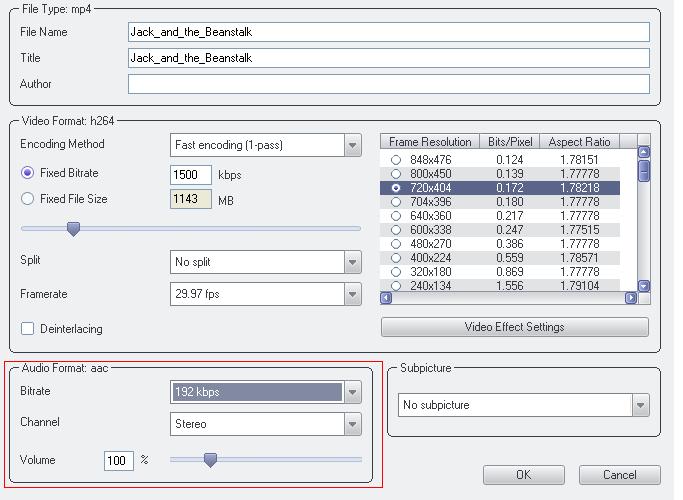Click the Aspect Ratio column header
The image size is (683, 500).
[x=581, y=142]
